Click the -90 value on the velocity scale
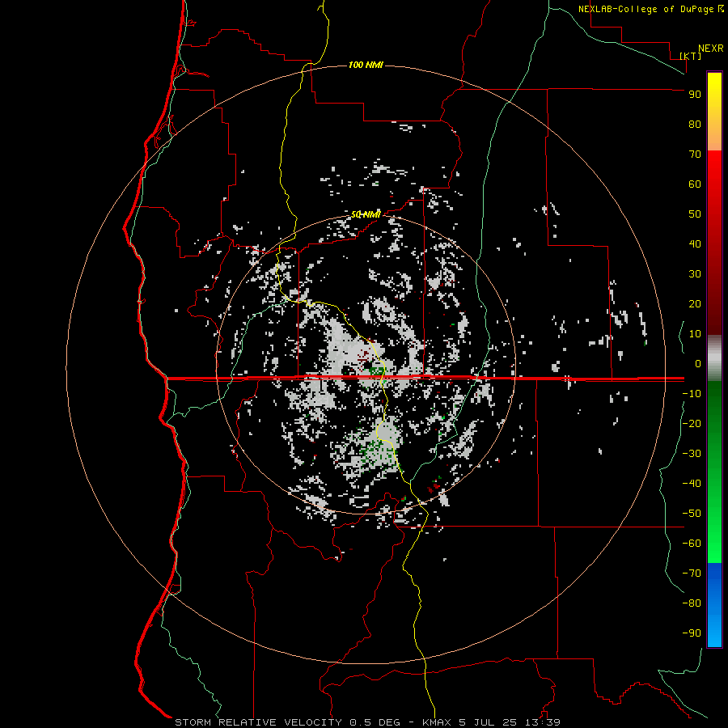728x728 pixels. pyautogui.click(x=692, y=633)
